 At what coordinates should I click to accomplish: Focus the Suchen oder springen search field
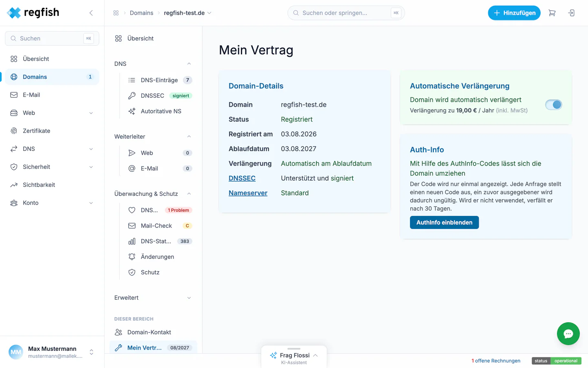pos(346,13)
